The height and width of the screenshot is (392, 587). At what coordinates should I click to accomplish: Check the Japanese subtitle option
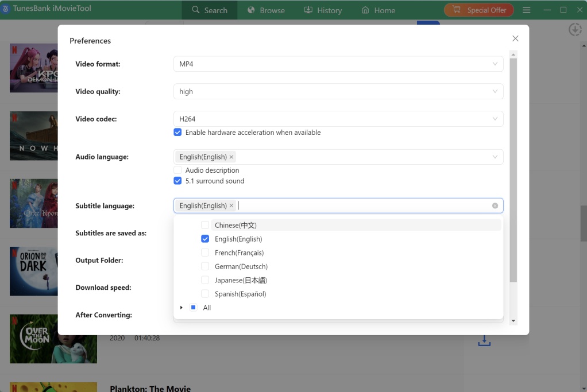(205, 280)
